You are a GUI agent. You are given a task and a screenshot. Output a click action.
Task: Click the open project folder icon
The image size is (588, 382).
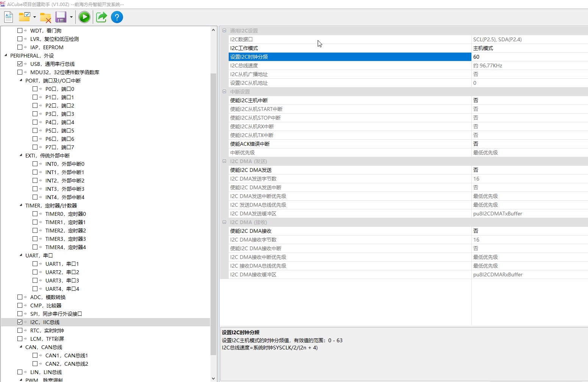(x=25, y=17)
